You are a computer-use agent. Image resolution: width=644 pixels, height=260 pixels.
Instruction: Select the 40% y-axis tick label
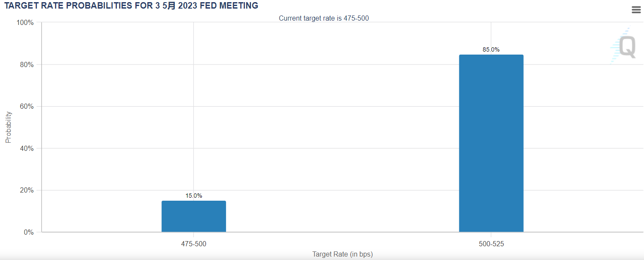[27, 148]
